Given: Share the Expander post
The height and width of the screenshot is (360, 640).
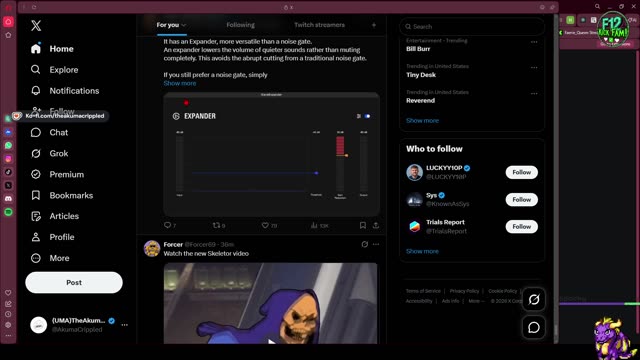Looking at the screenshot, I should point(376,225).
